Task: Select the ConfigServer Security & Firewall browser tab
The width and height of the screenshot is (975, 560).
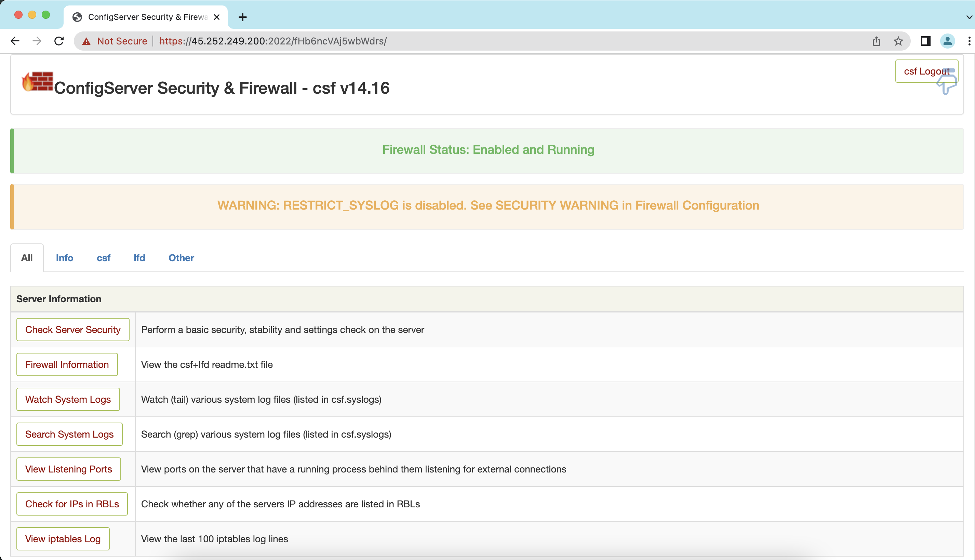Action: point(145,17)
